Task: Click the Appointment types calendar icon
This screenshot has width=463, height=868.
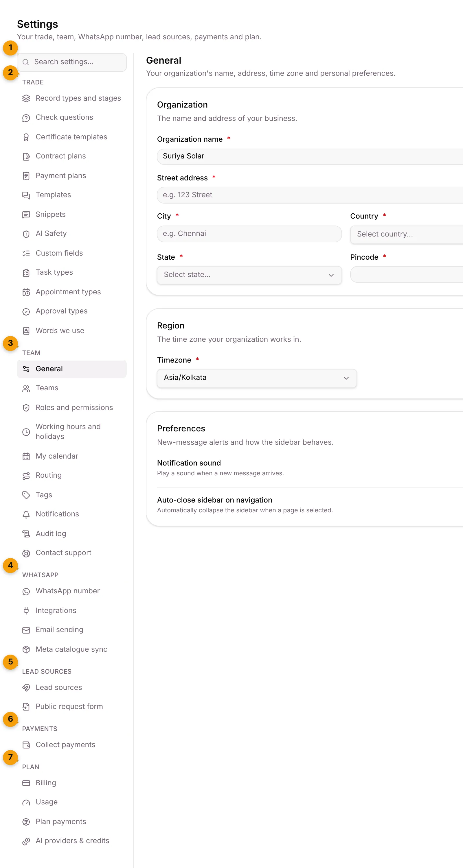Action: click(x=26, y=292)
